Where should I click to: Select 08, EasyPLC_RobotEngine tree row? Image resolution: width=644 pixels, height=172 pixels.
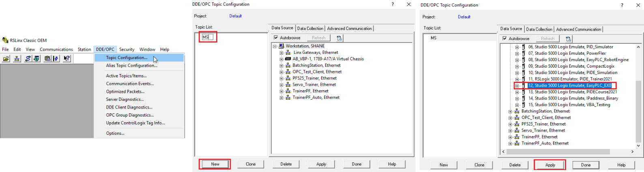coord(578,60)
